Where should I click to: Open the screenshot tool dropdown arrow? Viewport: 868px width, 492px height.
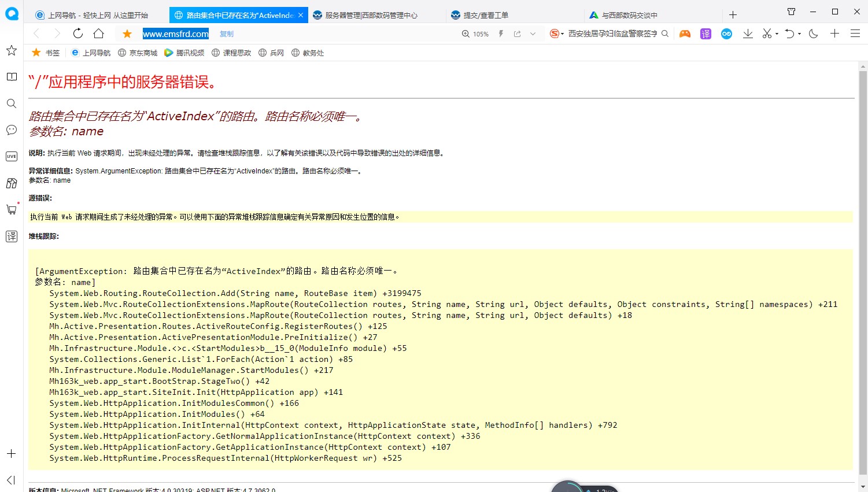point(777,34)
